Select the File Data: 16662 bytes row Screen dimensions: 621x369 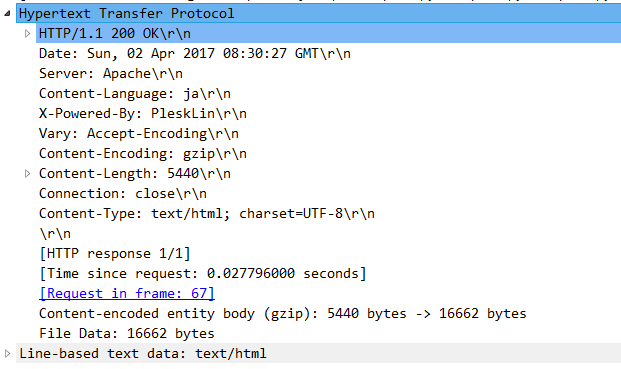pos(127,333)
